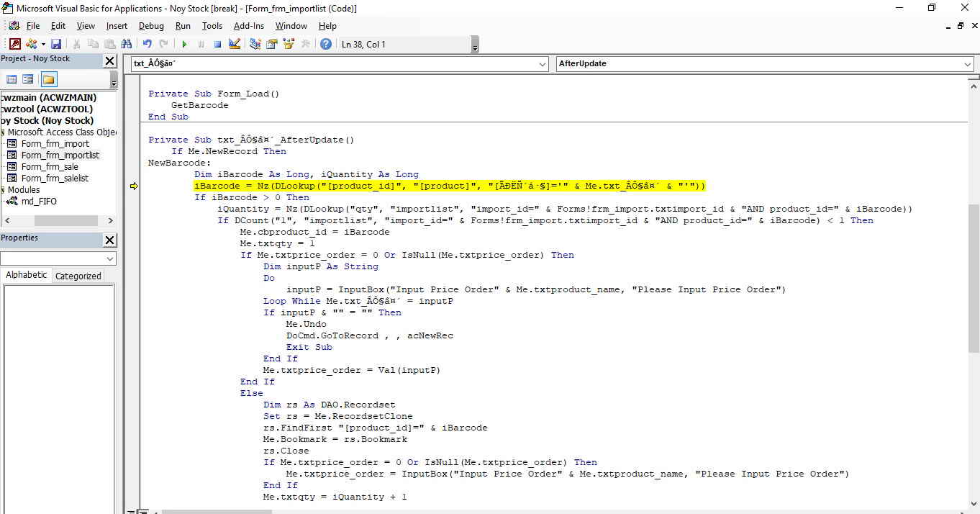Click View Code icon in Project panel
The height and width of the screenshot is (514, 980).
coord(12,79)
